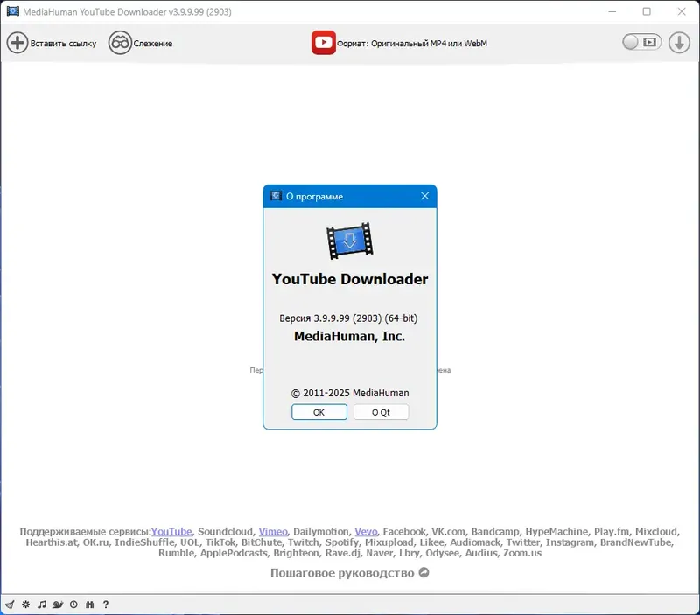
Task: Maximize the MediaHuman YouTube Downloader window
Action: point(647,11)
